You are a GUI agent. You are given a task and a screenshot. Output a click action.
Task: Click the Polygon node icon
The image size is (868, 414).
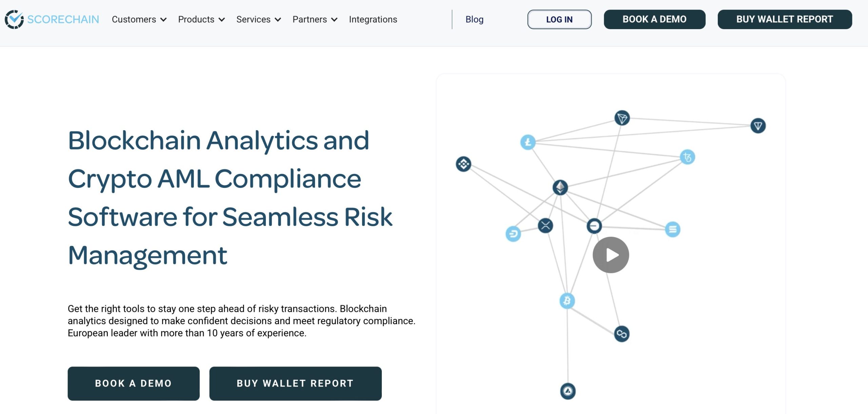[622, 334]
